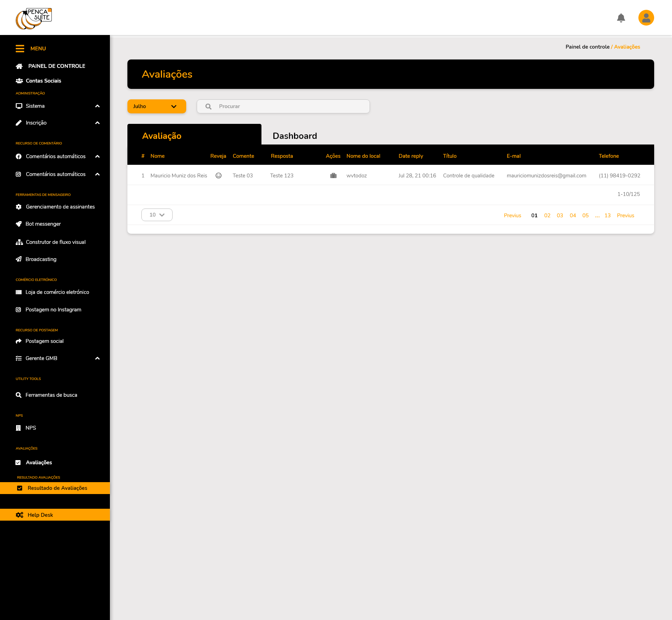
Task: Open Broadcasting paper plane item
Action: click(x=41, y=259)
